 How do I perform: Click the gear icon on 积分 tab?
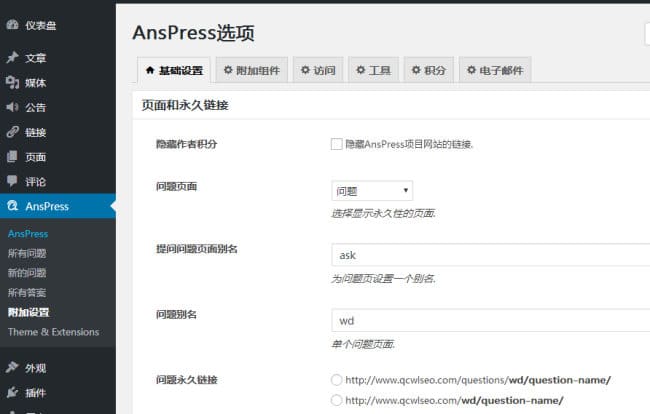tap(416, 70)
